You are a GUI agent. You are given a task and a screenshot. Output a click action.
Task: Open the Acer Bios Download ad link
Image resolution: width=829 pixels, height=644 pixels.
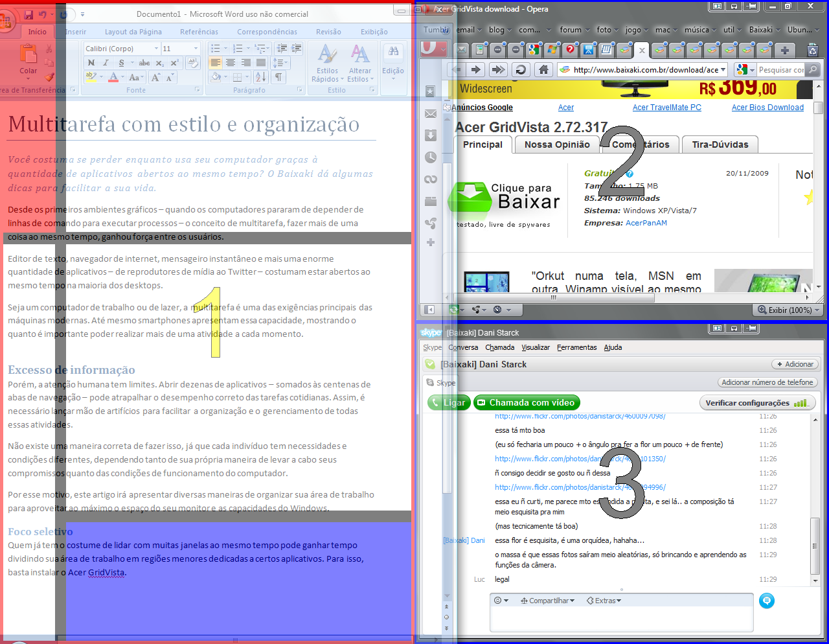pos(767,108)
